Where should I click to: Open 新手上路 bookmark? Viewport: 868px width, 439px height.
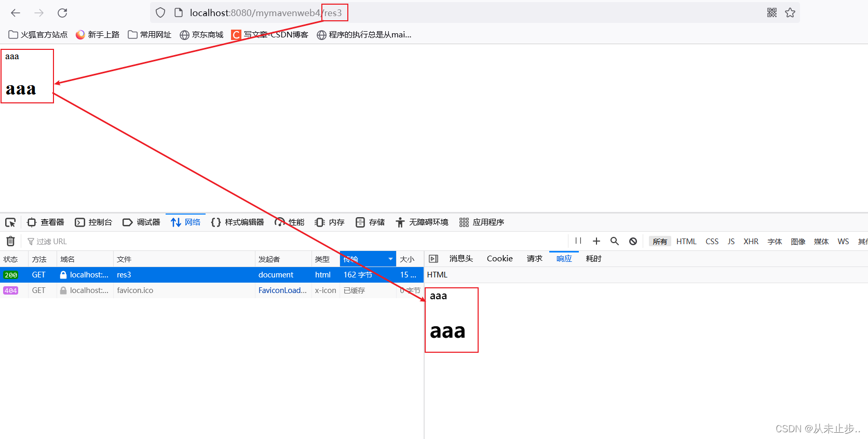coord(98,35)
